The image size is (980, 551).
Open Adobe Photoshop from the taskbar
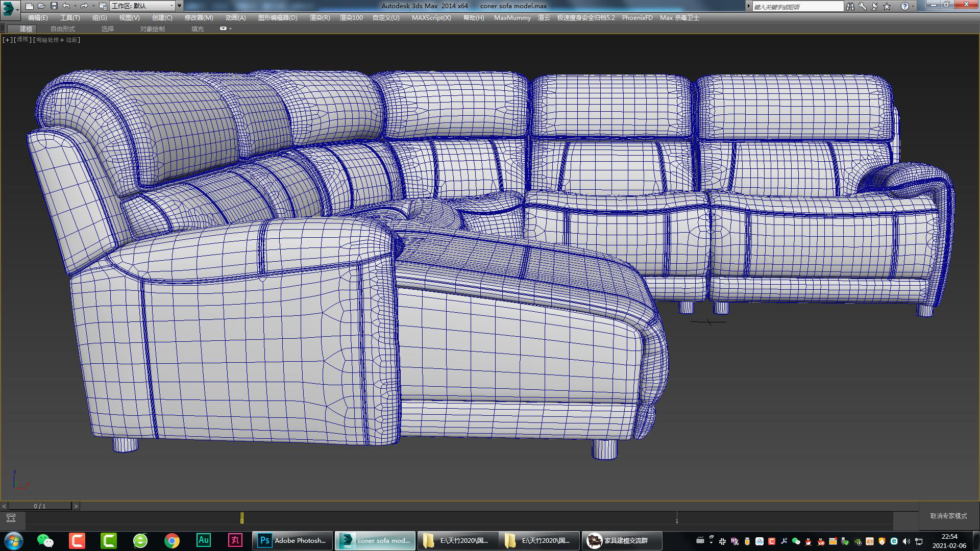tap(291, 540)
